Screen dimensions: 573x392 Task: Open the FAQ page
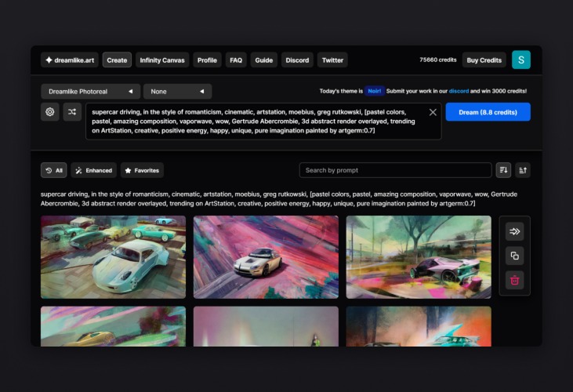click(x=236, y=60)
